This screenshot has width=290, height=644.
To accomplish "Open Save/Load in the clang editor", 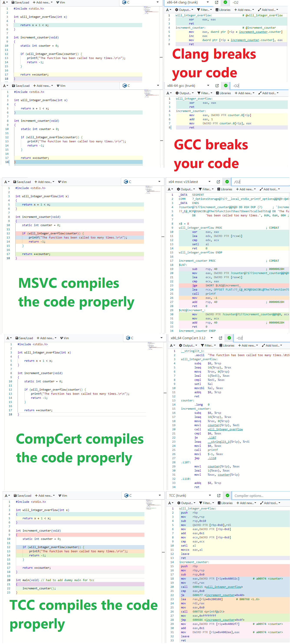I will tap(20, 3).
